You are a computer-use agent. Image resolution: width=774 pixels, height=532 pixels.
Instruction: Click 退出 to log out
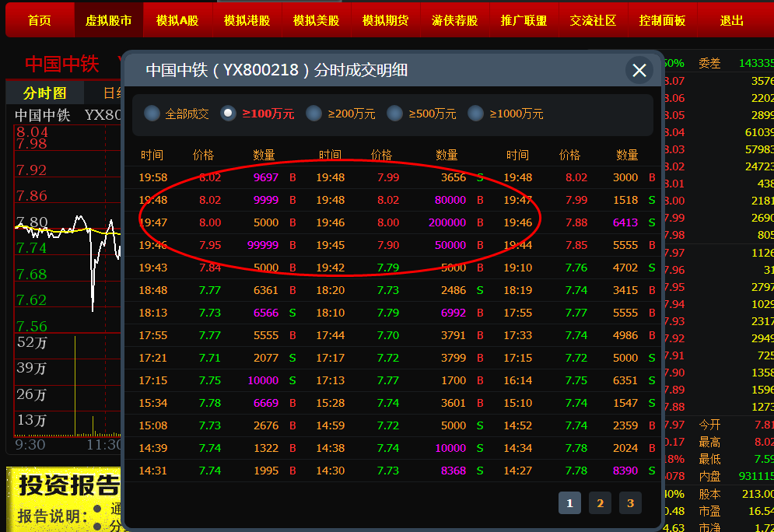pos(731,20)
